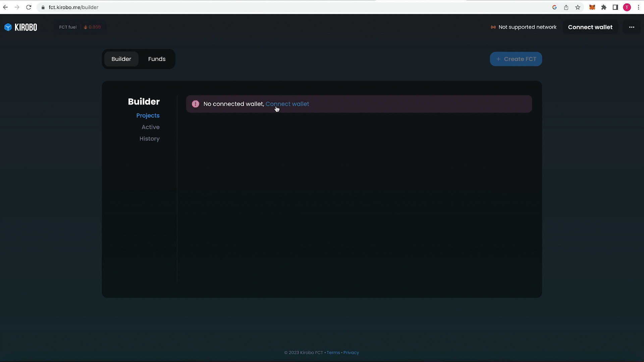This screenshot has height=362, width=644.
Task: Click the warning icon beside No connected wallet
Action: (196, 104)
